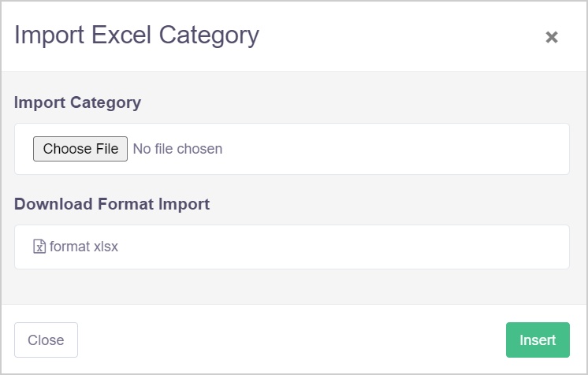The image size is (588, 375).
Task: Click empty space right of 'No file chosen'
Action: click(394, 149)
